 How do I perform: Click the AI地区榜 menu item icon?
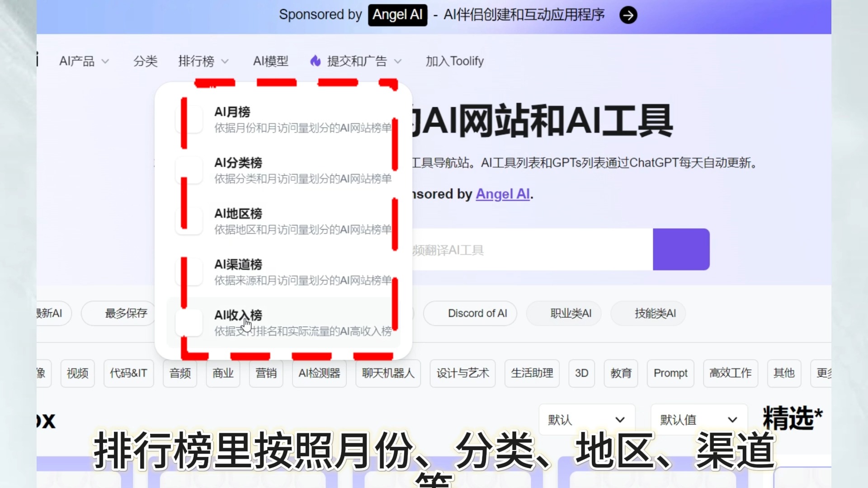click(x=189, y=221)
